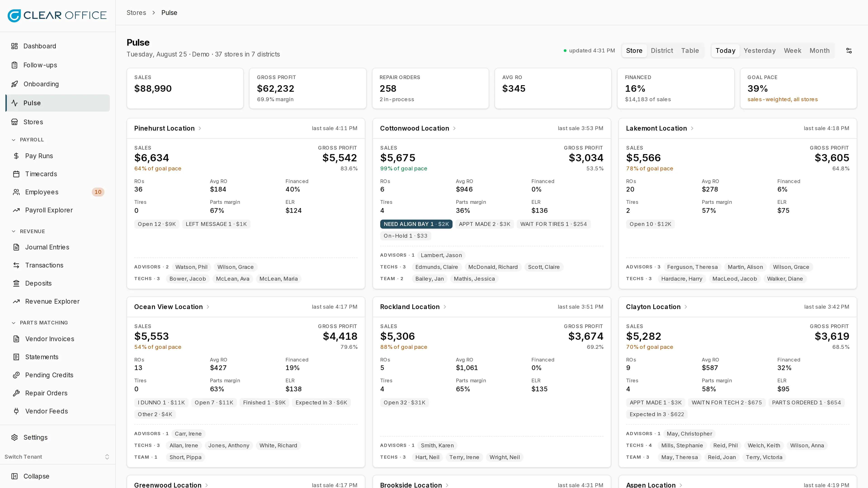Image resolution: width=868 pixels, height=488 pixels.
Task: Click the Repair Orders 258 summary card
Action: pyautogui.click(x=430, y=89)
